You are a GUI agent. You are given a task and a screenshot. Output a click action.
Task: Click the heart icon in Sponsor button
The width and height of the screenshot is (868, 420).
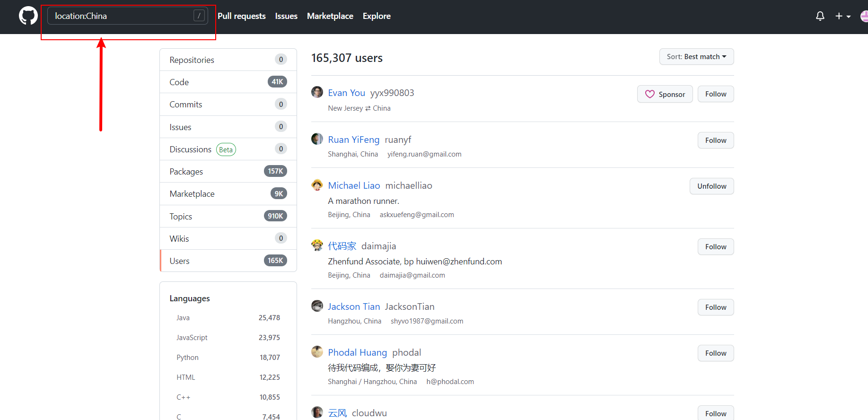click(x=650, y=94)
